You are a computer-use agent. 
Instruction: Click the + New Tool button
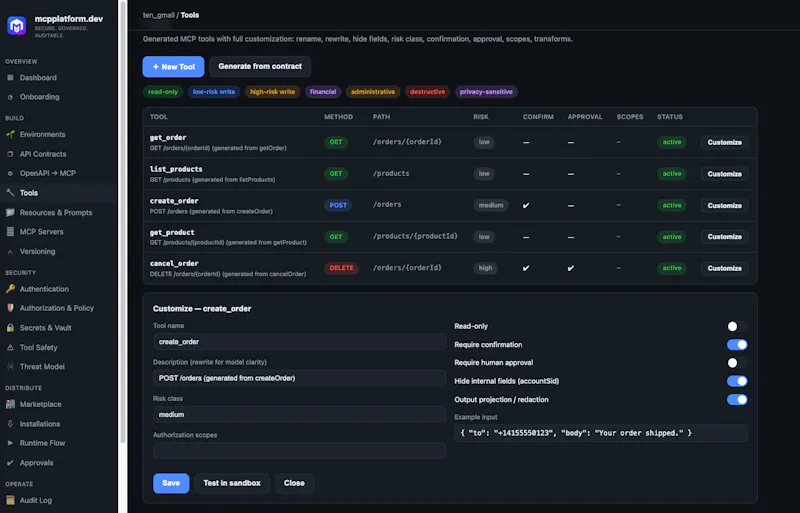[x=173, y=66]
